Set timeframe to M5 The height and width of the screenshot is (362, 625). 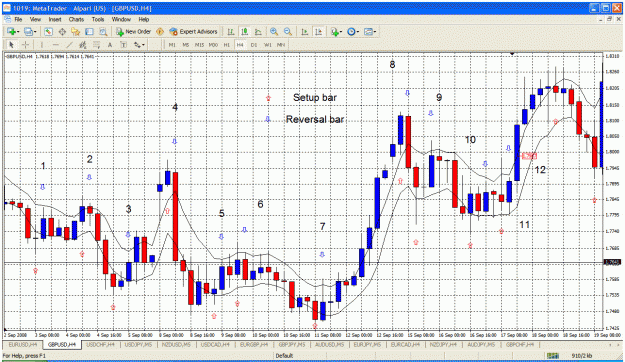pyautogui.click(x=186, y=45)
